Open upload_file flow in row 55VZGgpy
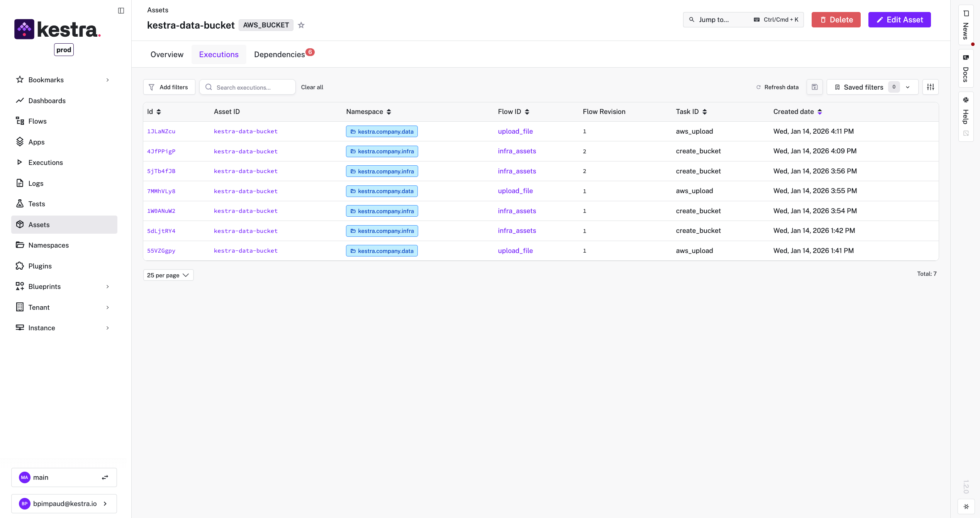 click(x=515, y=251)
